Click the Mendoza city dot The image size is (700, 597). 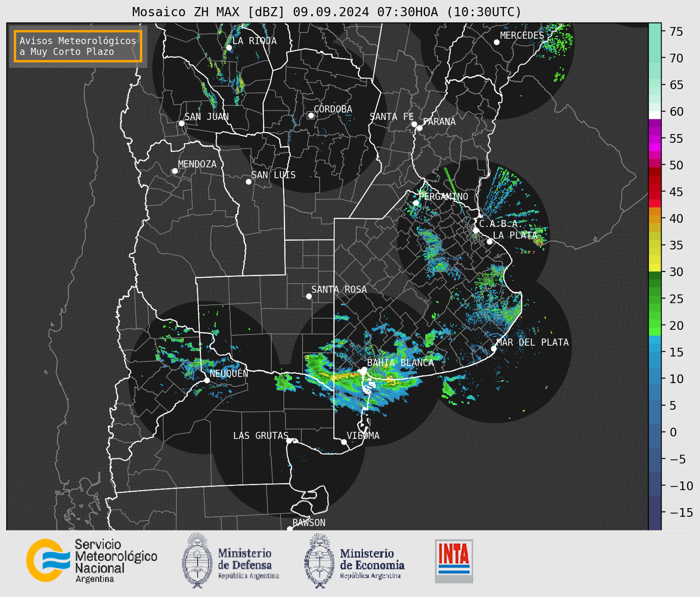pyautogui.click(x=175, y=171)
